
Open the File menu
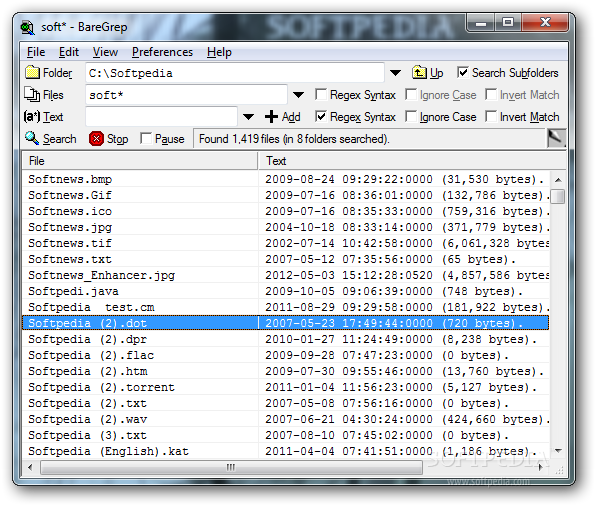click(x=36, y=52)
